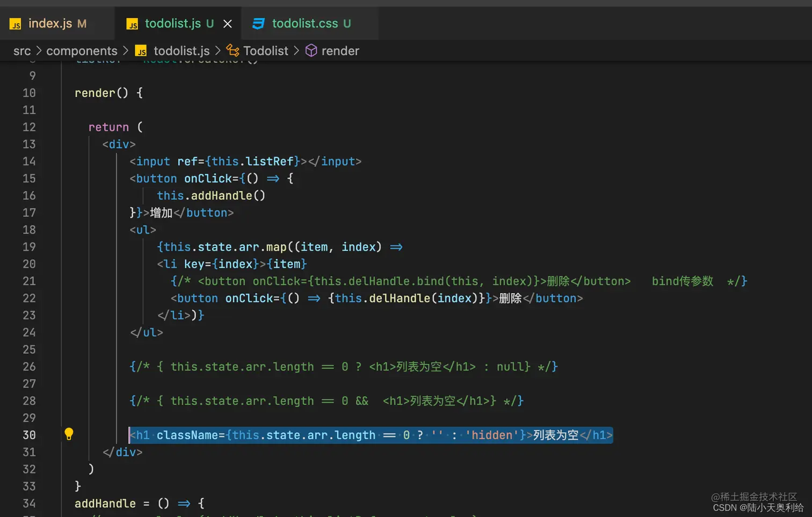
Task: Close the todolist.js tab
Action: click(228, 24)
